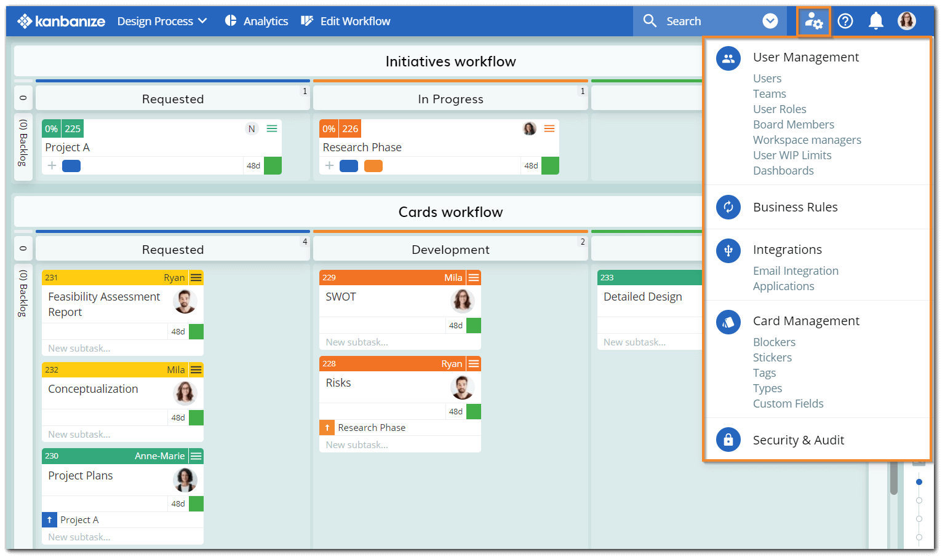
Task: Open the Users settings page
Action: pos(767,78)
